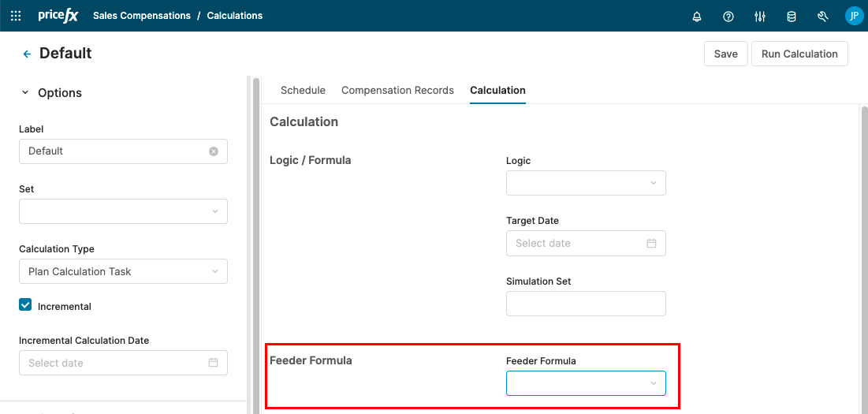Image resolution: width=868 pixels, height=414 pixels.
Task: Click into the Simulation Set field
Action: (586, 304)
